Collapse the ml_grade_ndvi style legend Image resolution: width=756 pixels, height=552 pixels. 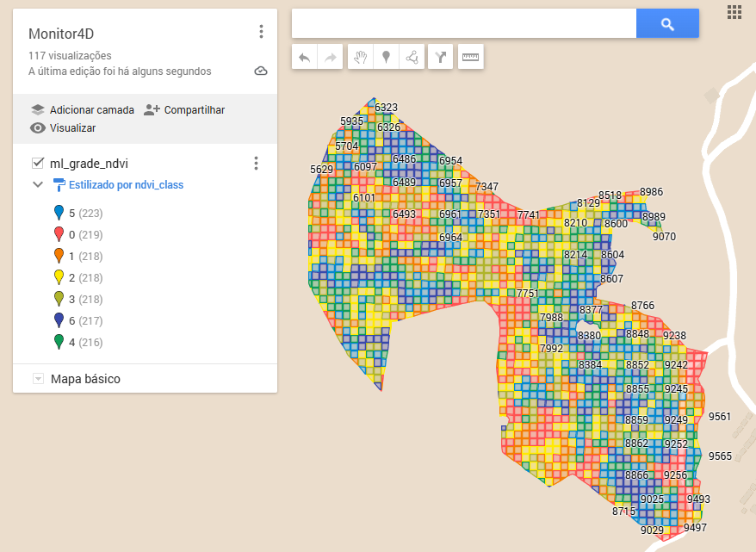[38, 184]
